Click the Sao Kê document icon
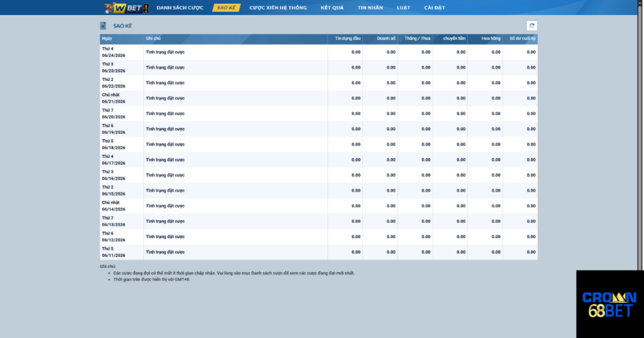The height and width of the screenshot is (338, 644). (x=103, y=26)
